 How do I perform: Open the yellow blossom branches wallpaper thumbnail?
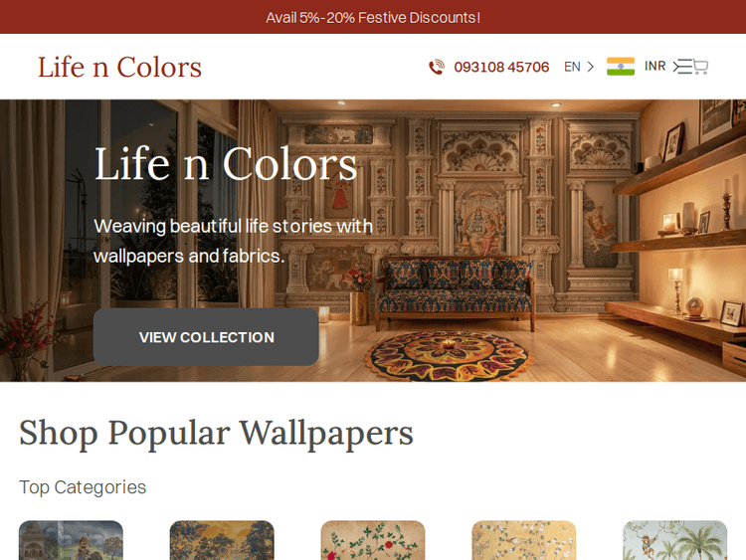(524, 540)
